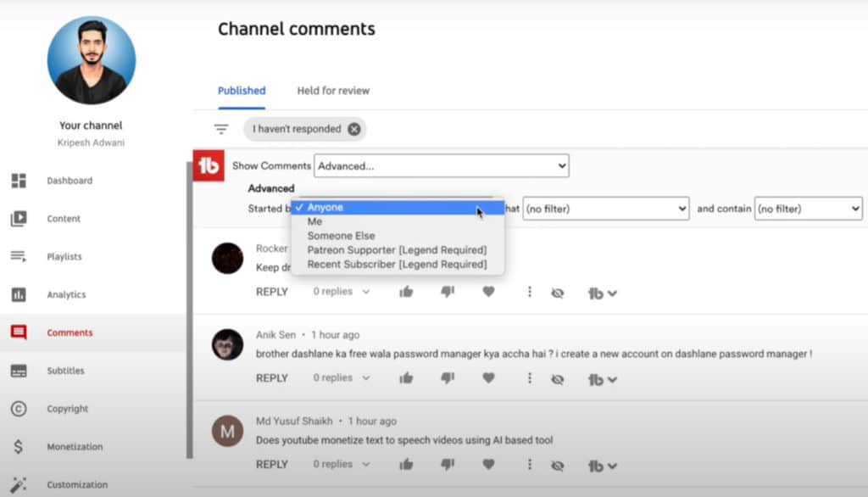
Task: Click the TubeBuddy logo icon
Action: click(209, 165)
